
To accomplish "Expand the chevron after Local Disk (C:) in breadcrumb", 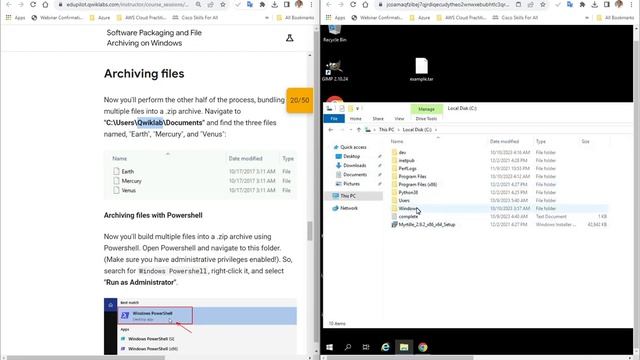I will coord(436,130).
